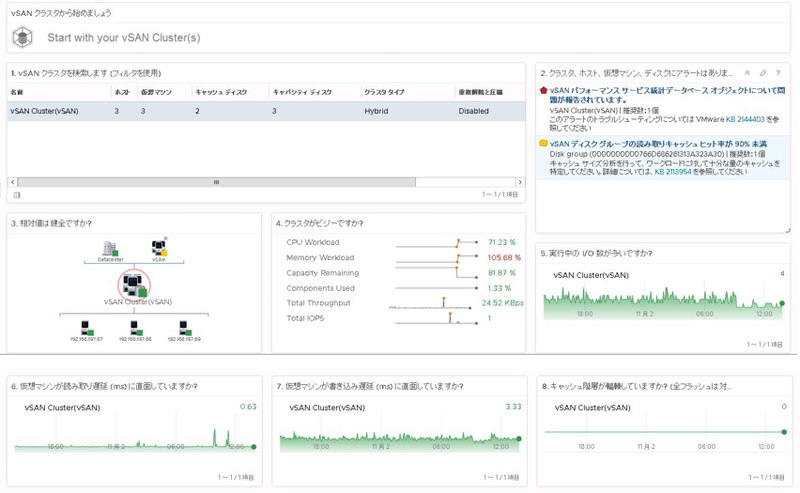Click the yellow warning alert icon

tap(543, 143)
